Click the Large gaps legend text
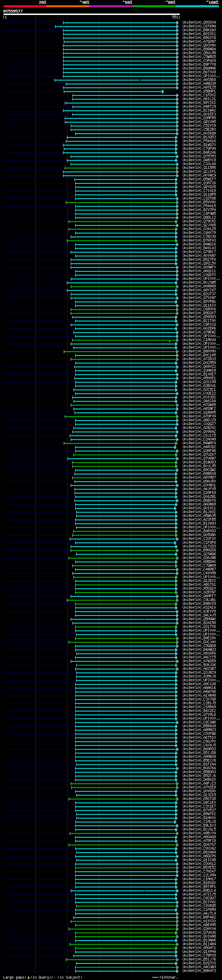The height and width of the screenshot is (980, 222). [43, 977]
